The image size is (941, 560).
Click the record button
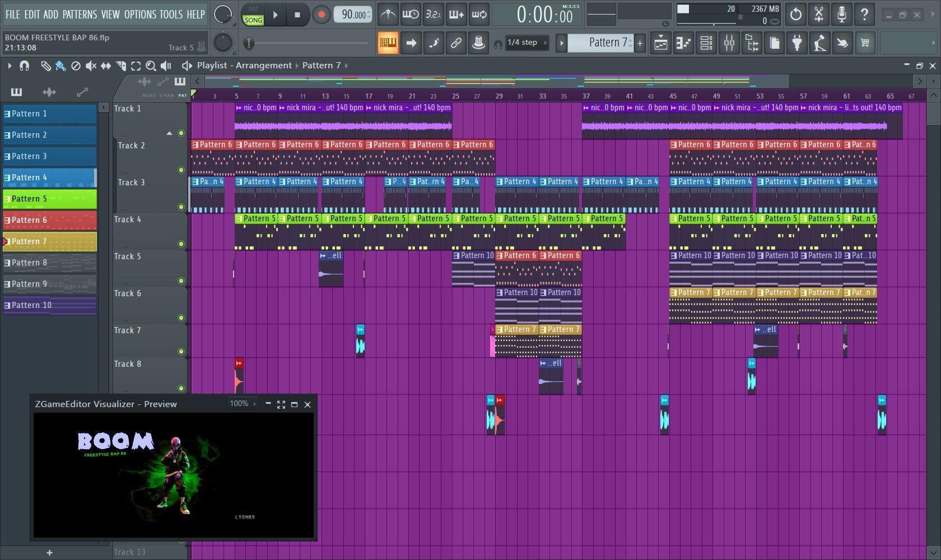[321, 15]
